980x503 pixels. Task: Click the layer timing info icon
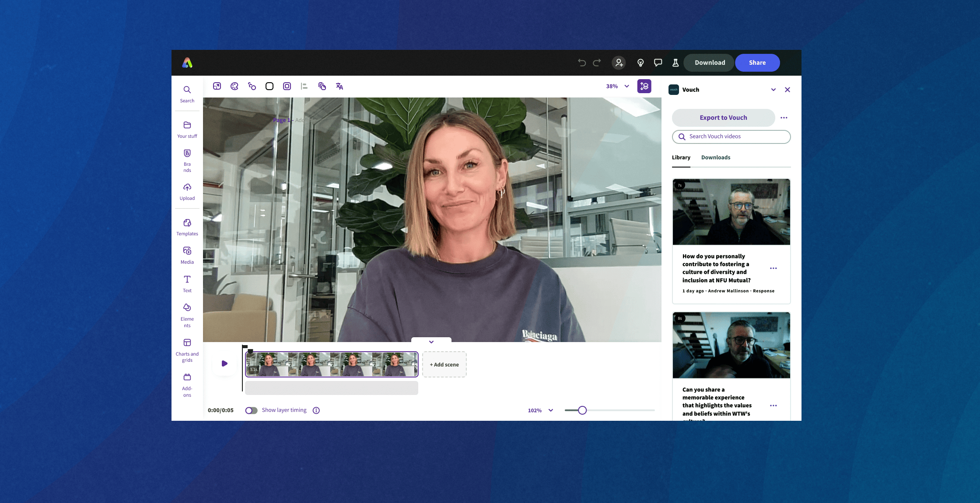click(x=316, y=410)
